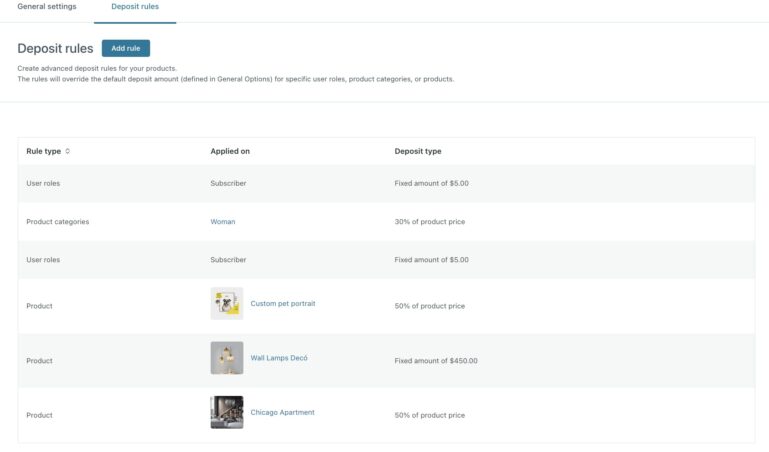Click the 30% of product price cell
Screen dimensions: 769x452
pos(429,222)
